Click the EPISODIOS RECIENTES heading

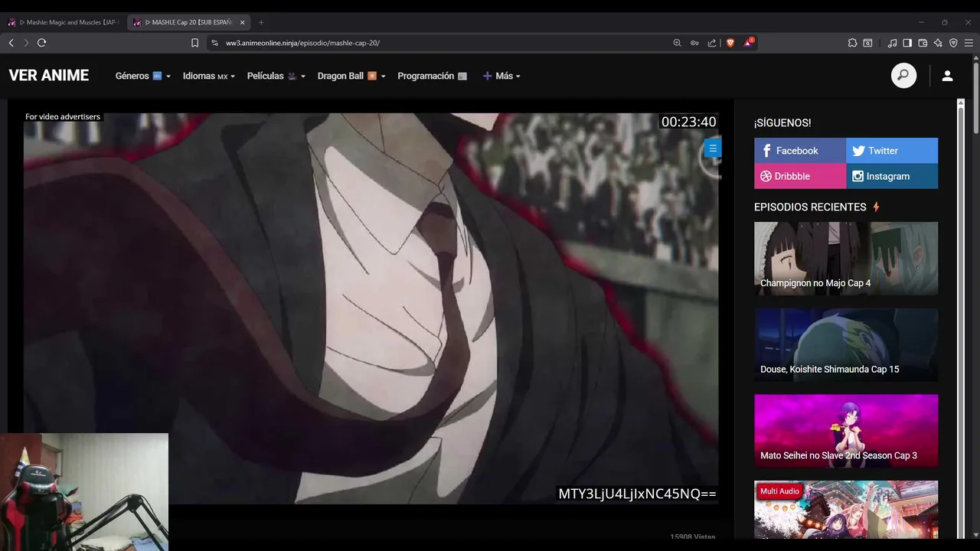[x=810, y=207]
